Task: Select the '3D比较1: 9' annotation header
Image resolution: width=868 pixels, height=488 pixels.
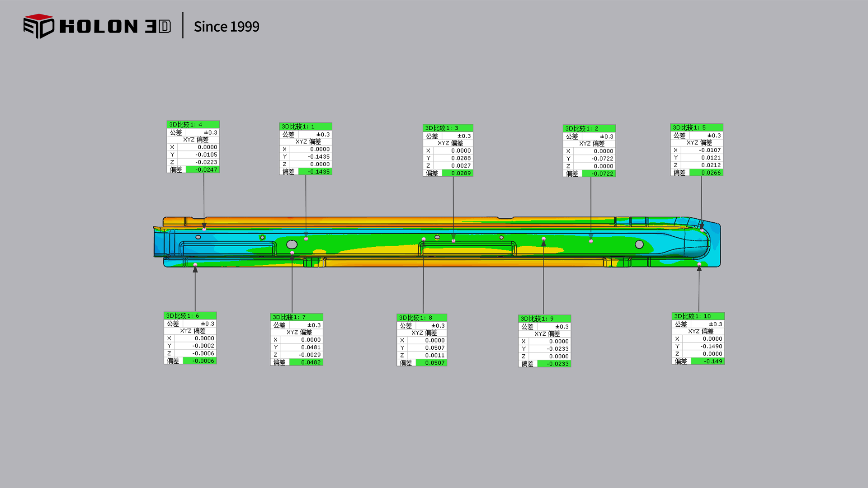Action: 544,319
